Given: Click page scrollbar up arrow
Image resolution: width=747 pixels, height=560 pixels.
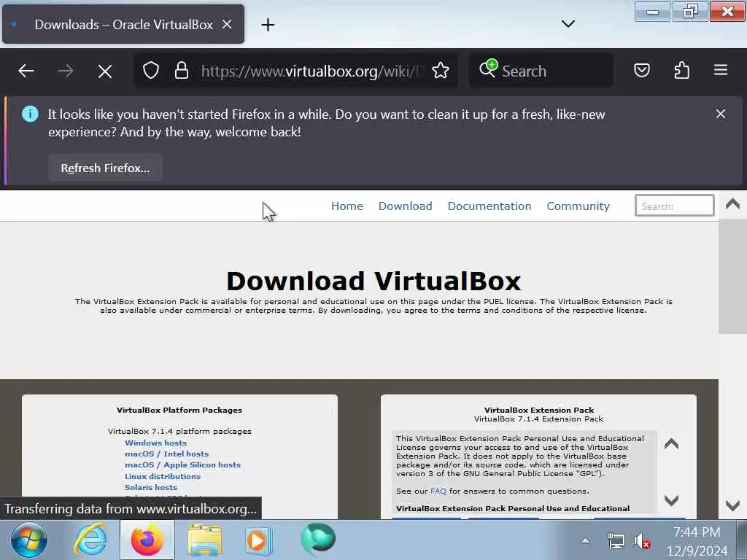Looking at the screenshot, I should point(732,204).
